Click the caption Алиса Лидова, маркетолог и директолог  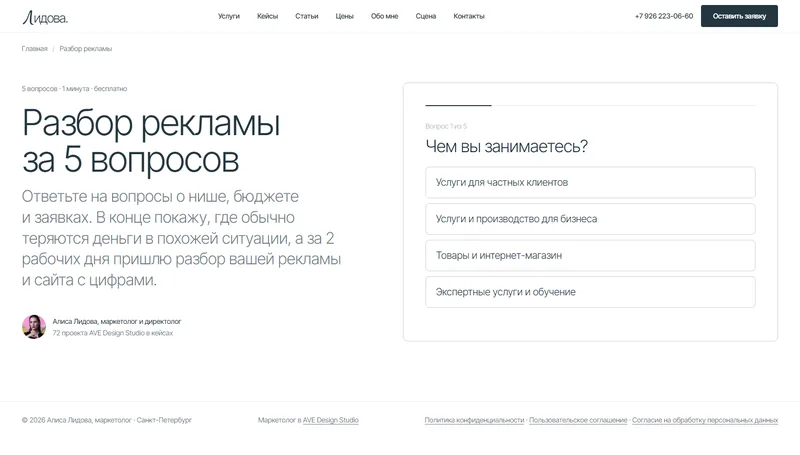coord(117,321)
